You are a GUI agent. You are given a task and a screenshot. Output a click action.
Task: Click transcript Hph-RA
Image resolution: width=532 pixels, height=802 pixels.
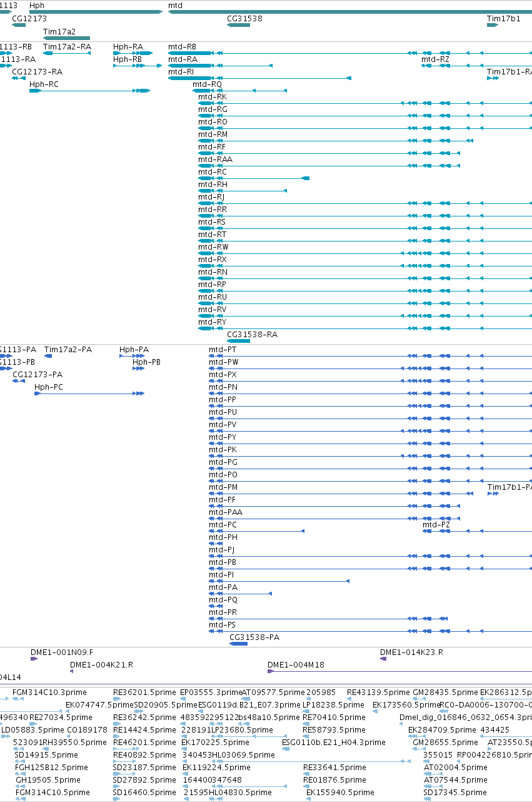tap(128, 47)
